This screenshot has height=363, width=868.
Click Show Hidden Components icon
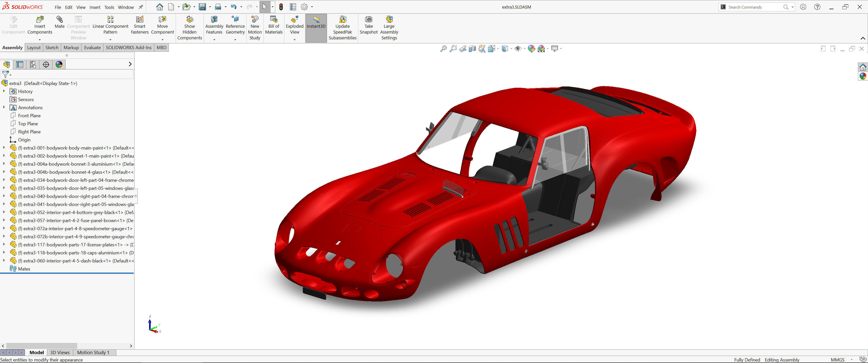(190, 19)
